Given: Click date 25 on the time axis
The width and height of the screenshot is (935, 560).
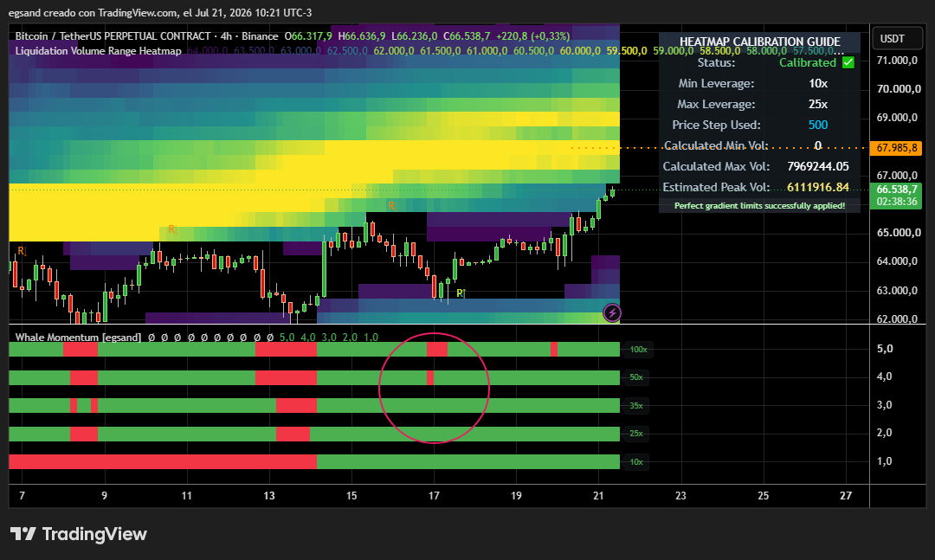Looking at the screenshot, I should pos(764,496).
